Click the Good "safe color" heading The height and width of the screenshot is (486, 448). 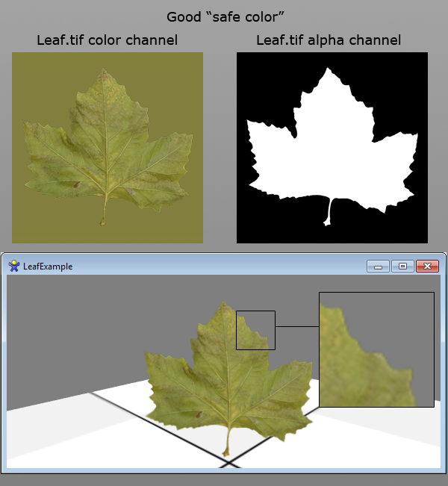coord(225,16)
